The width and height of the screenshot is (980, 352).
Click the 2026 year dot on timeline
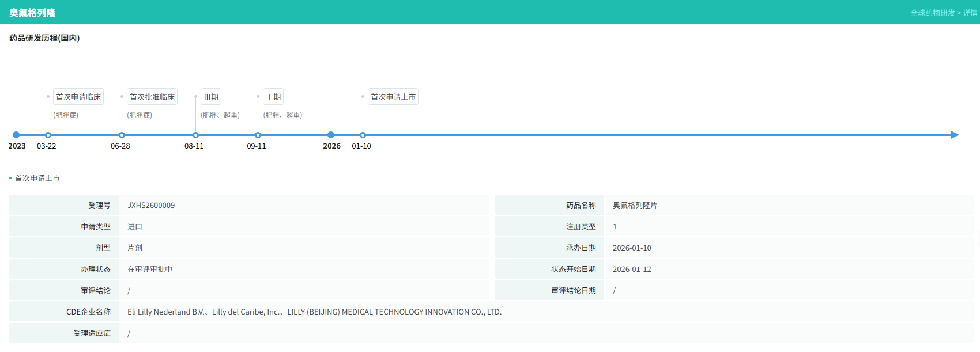pyautogui.click(x=331, y=135)
